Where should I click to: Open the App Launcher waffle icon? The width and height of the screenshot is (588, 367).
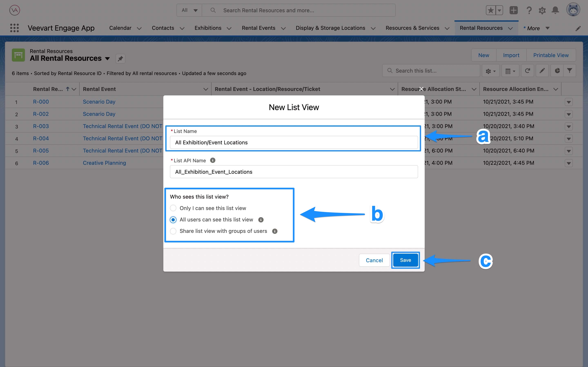[x=14, y=28]
